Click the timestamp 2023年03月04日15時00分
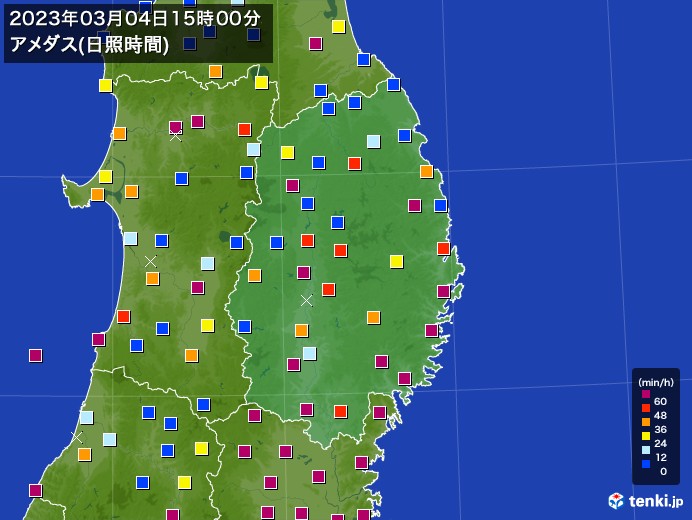 135,19
